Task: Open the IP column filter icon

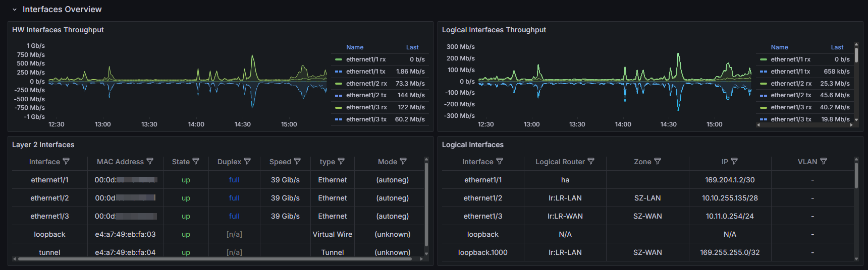Action: 734,162
